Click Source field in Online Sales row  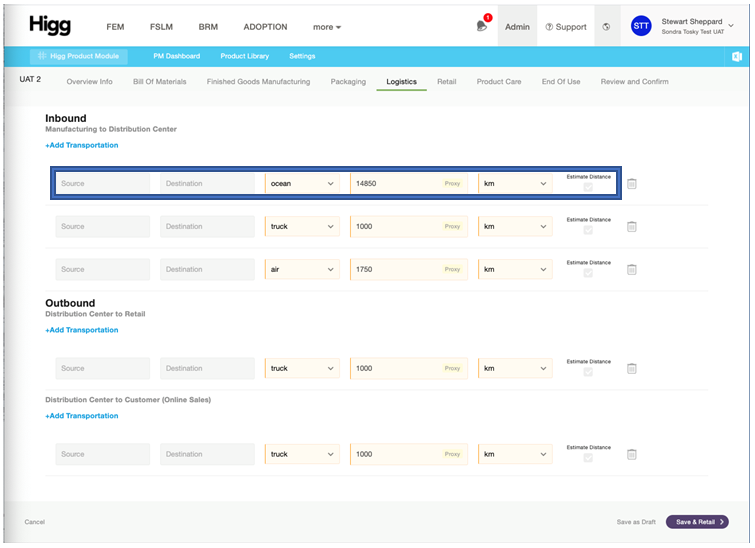103,454
